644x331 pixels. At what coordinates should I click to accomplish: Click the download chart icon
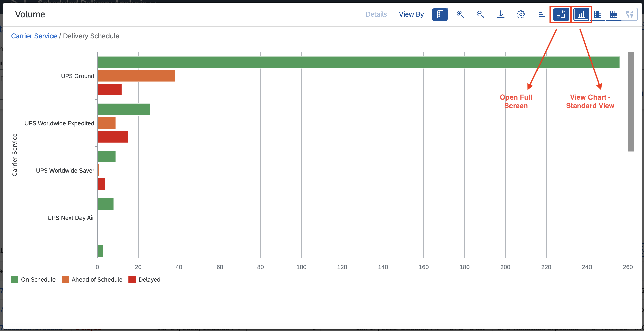click(500, 14)
